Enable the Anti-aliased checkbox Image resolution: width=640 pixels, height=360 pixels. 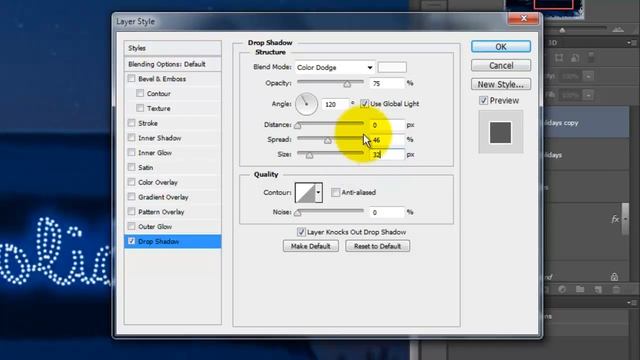[335, 192]
